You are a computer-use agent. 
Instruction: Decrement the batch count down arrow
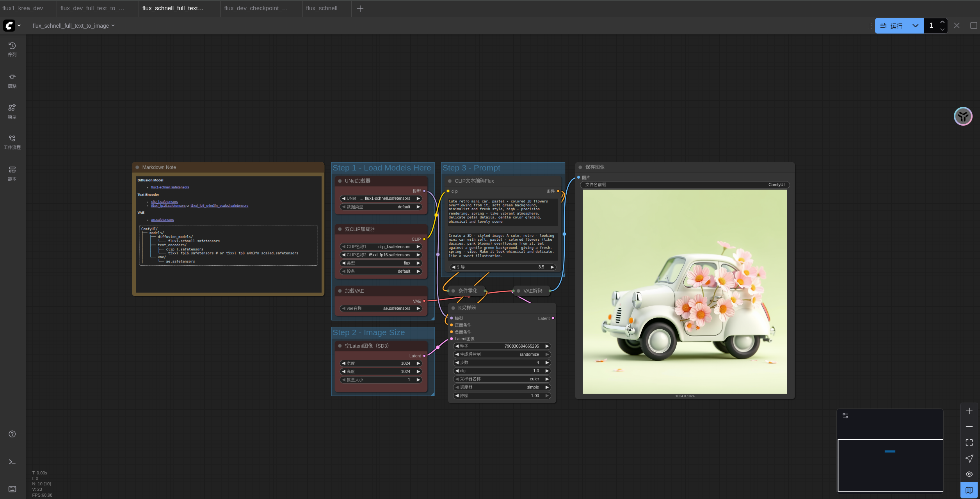[942, 30]
